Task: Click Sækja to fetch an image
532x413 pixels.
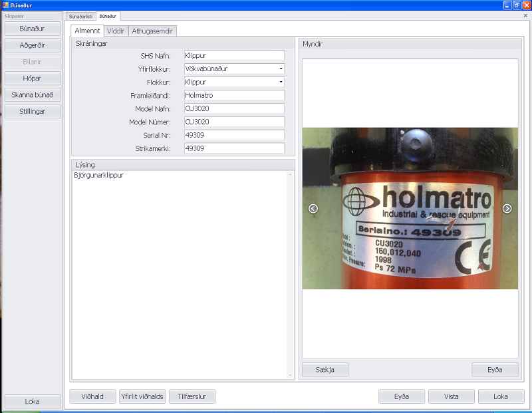Action: click(325, 370)
